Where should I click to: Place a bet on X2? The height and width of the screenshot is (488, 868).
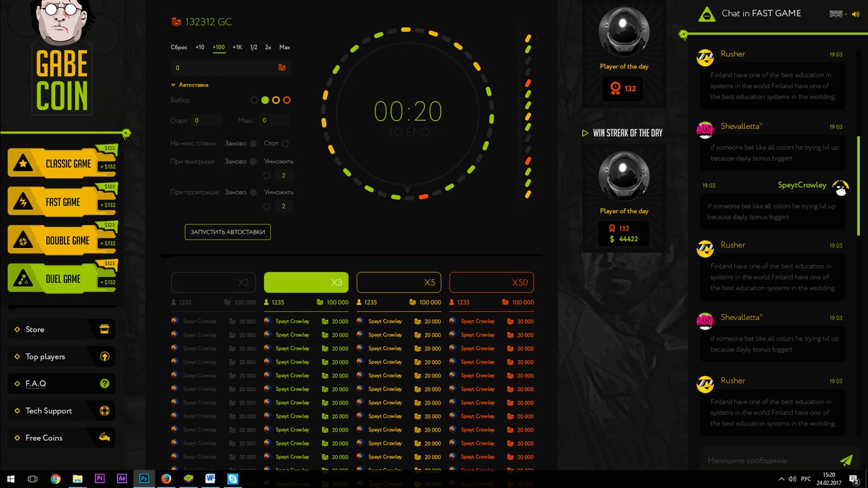click(213, 283)
